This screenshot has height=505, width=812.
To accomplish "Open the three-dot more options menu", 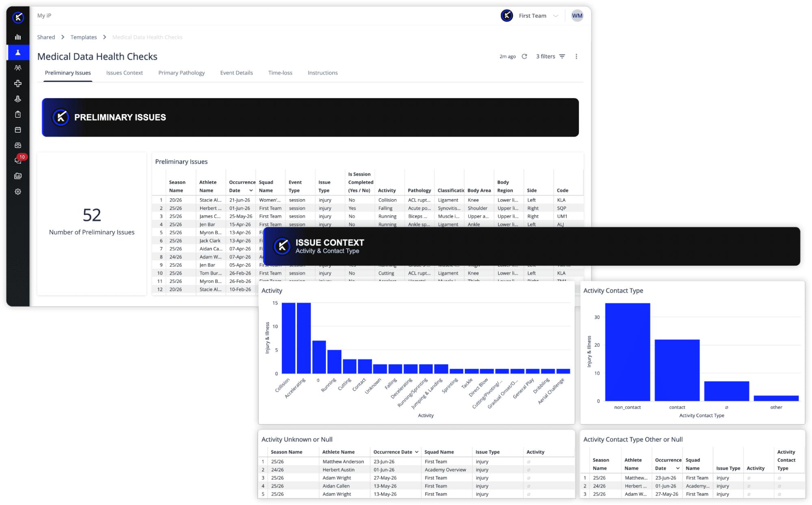I will click(x=576, y=56).
